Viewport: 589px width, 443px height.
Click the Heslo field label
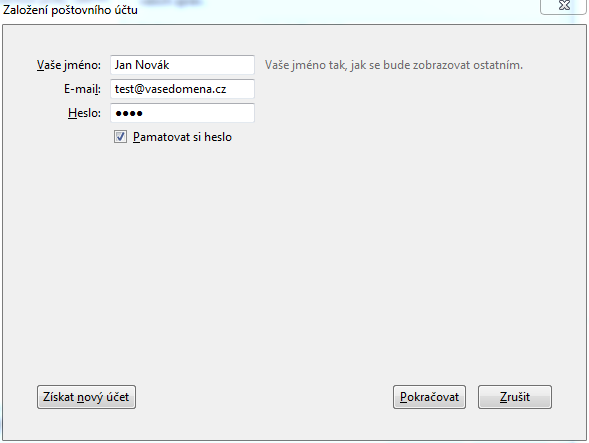click(x=85, y=113)
